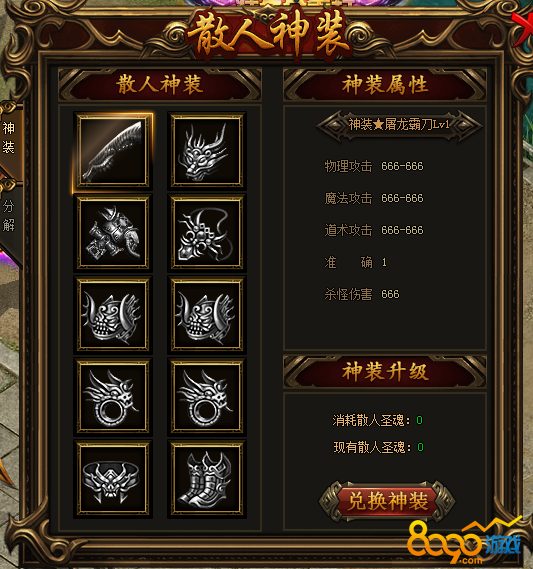The height and width of the screenshot is (569, 533).
Task: Select the right dragon ring slot
Action: [207, 396]
